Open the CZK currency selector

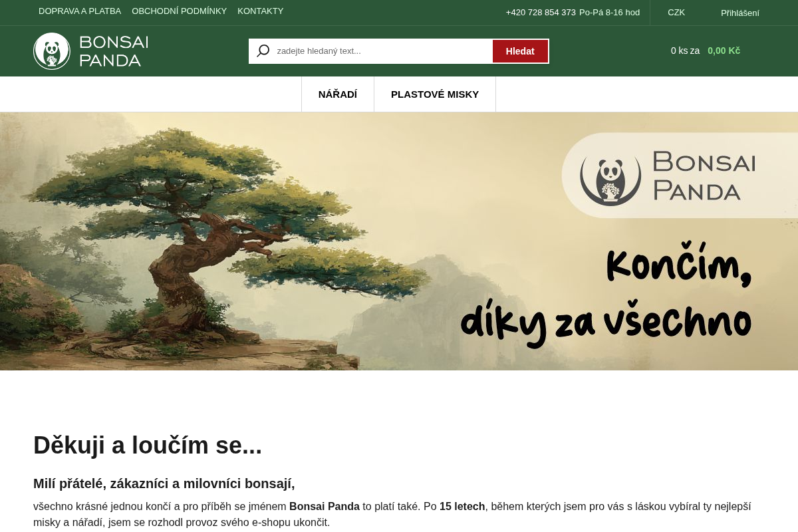[676, 13]
